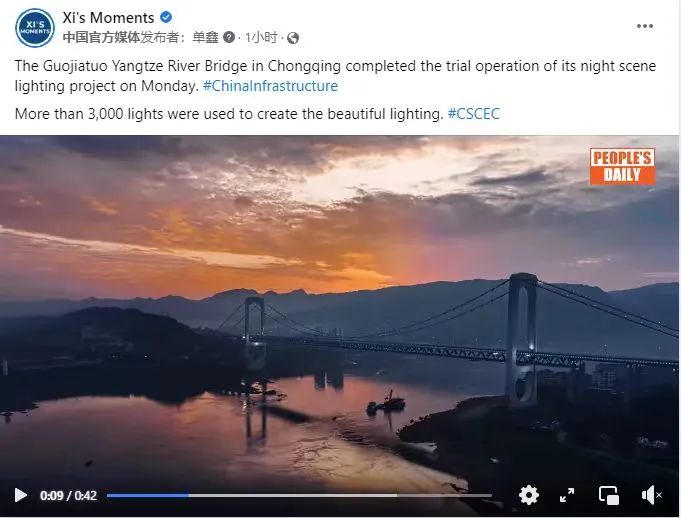Open picture-in-picture mini player

pos(608,495)
